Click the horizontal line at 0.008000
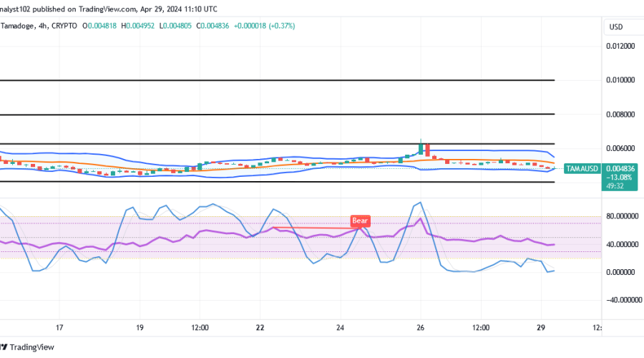Viewport: 644px width, 358px height. [x=277, y=115]
